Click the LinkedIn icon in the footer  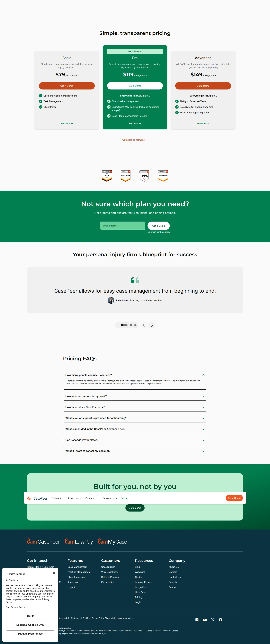click(197, 620)
